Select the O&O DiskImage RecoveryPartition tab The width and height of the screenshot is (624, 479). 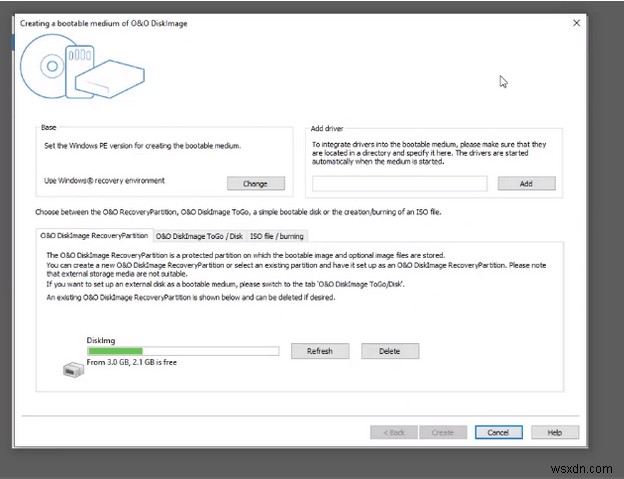point(94,236)
